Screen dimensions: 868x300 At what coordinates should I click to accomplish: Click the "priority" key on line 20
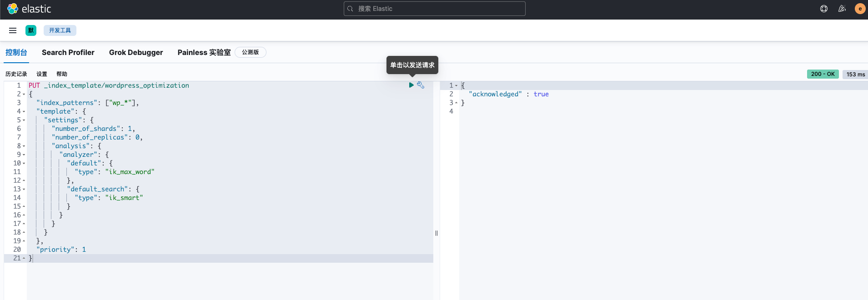tap(55, 250)
